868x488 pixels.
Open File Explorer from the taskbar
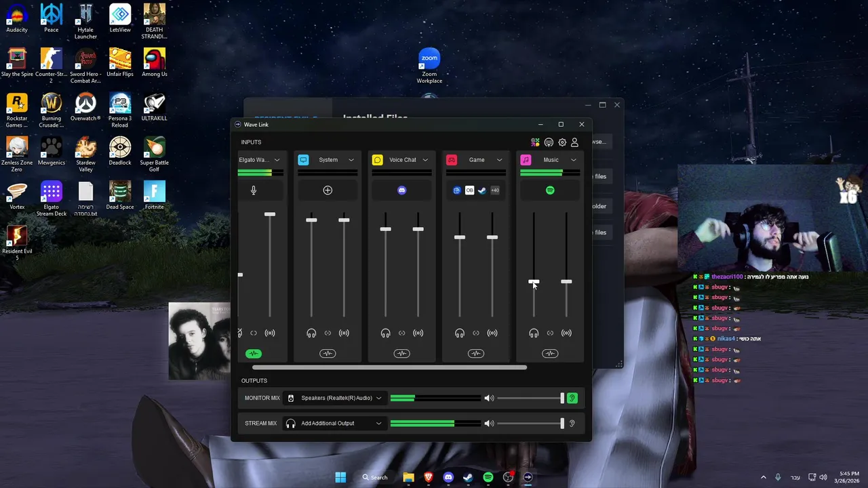(x=408, y=477)
